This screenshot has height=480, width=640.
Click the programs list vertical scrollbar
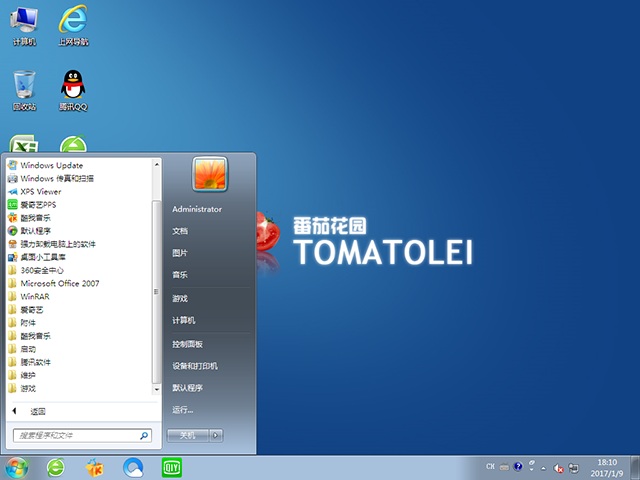[155, 291]
